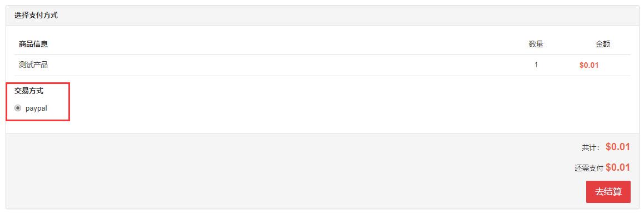Click the 选择支付方式 panel heading

coord(36,16)
